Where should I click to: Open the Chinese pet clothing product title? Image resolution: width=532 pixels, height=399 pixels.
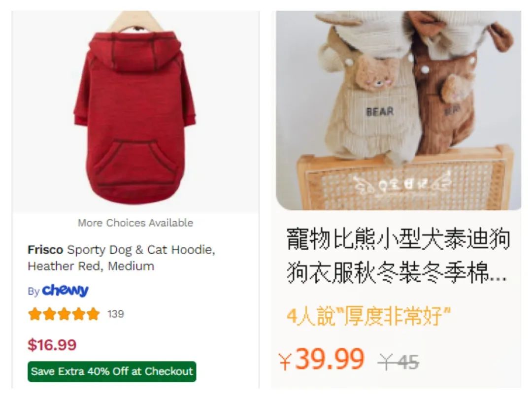[398, 256]
